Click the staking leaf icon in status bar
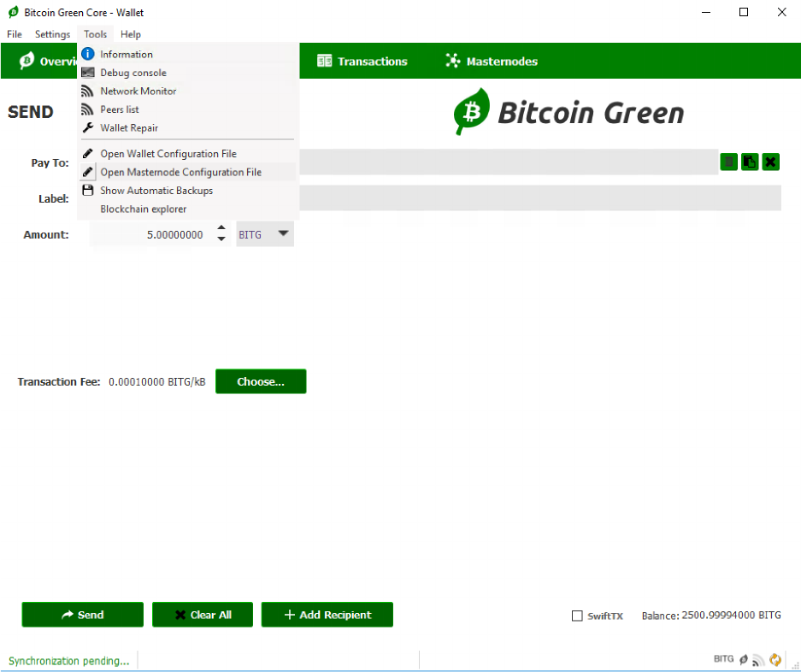 click(x=744, y=660)
